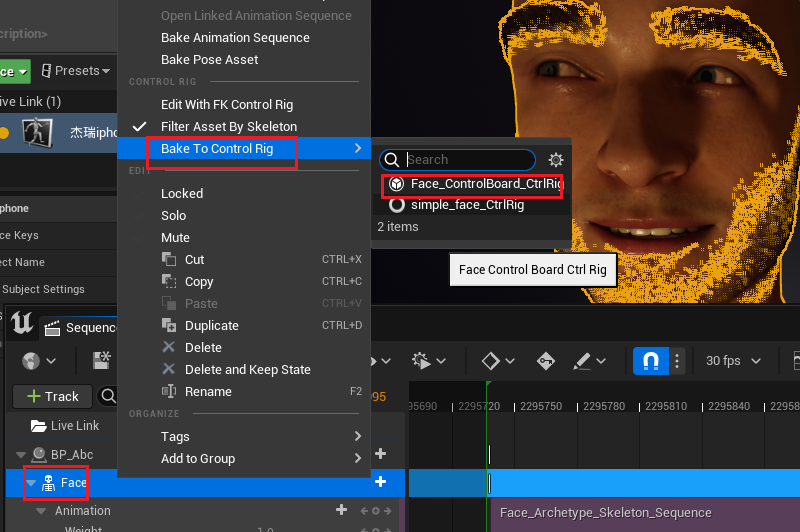
Task: Click Cut in context menu
Action: point(194,260)
